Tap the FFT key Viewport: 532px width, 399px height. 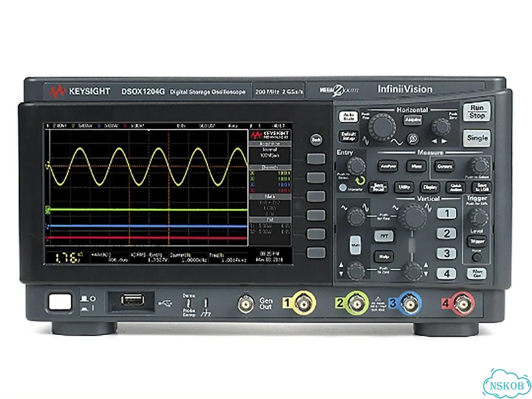tap(383, 236)
